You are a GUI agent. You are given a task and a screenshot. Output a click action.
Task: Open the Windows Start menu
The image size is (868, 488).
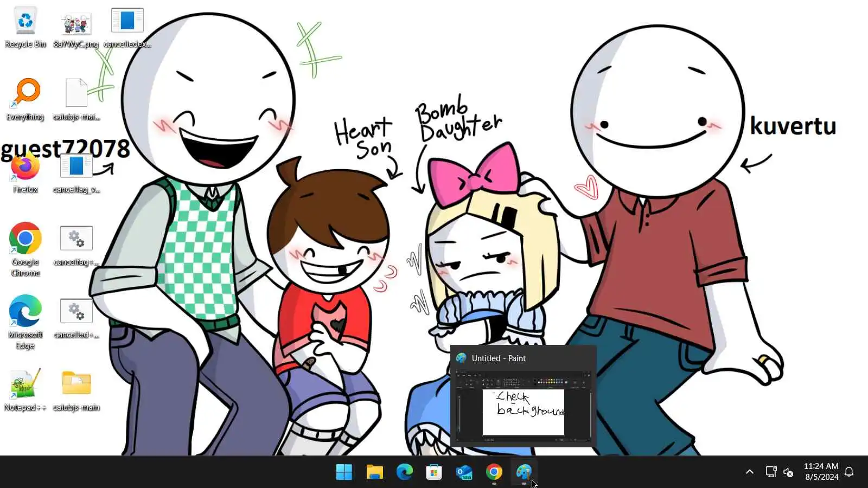pyautogui.click(x=344, y=472)
